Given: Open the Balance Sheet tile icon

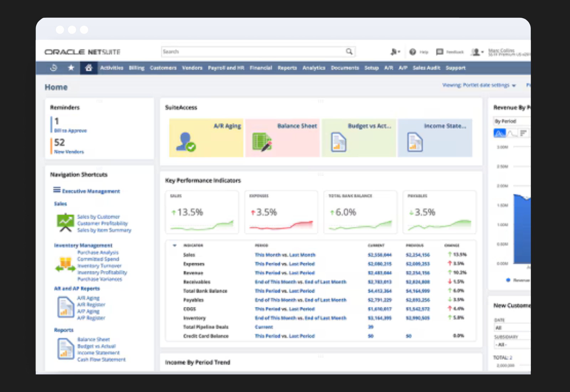Looking at the screenshot, I should [x=262, y=142].
